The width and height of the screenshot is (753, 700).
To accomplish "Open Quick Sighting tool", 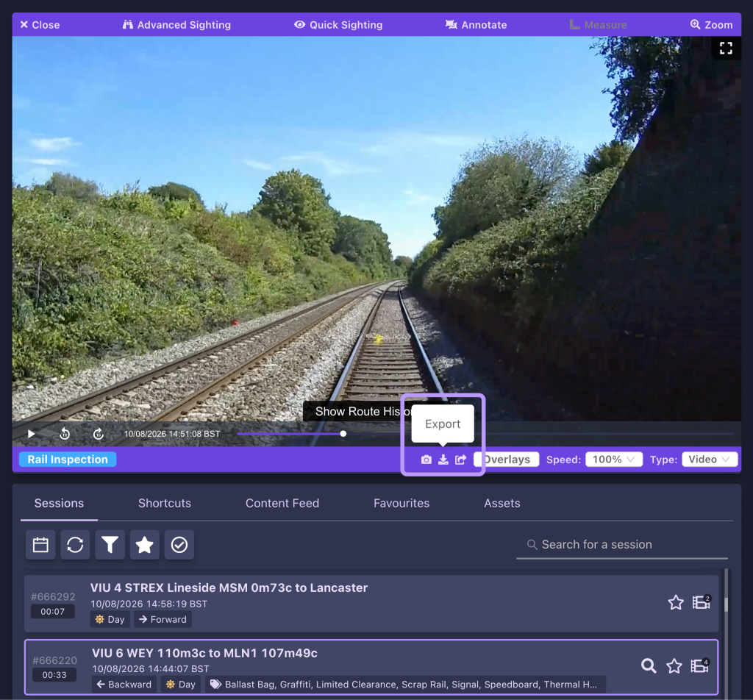I will point(338,25).
